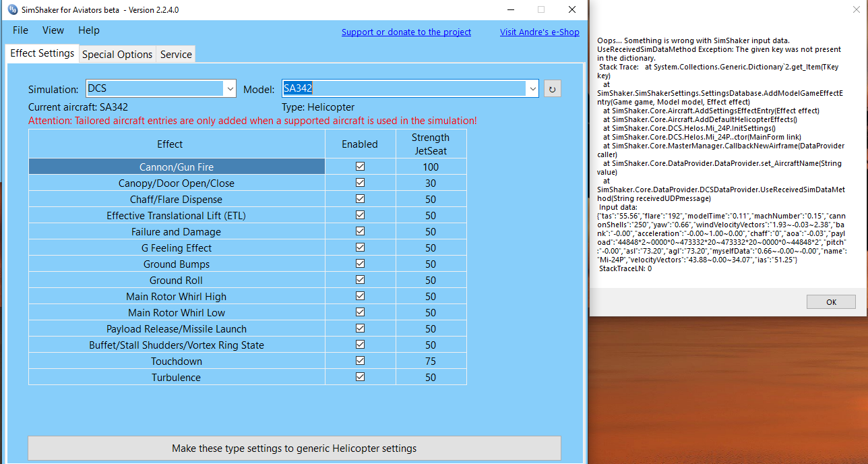Expand the Simulation DCS dropdown arrow
Screen dimensions: 868x464
tap(230, 88)
